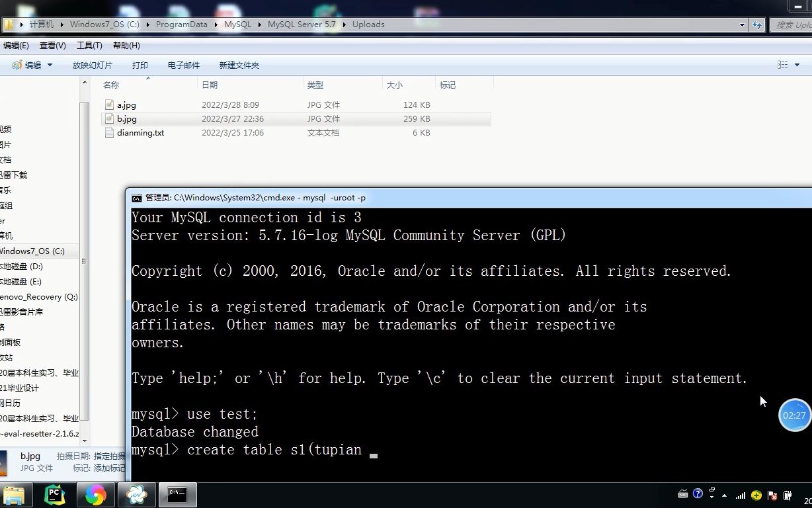Expand the arrow after ProgramData in breadcrumb

click(x=216, y=24)
